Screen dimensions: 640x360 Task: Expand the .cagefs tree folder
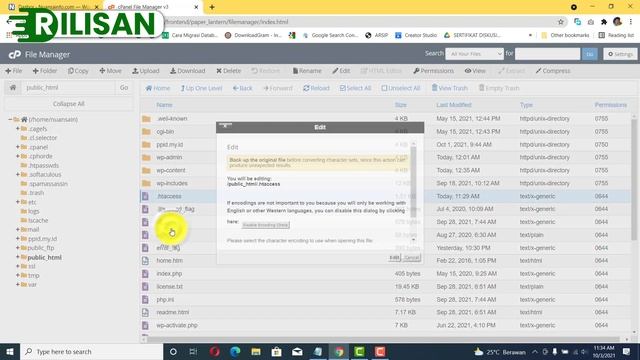coord(18,128)
